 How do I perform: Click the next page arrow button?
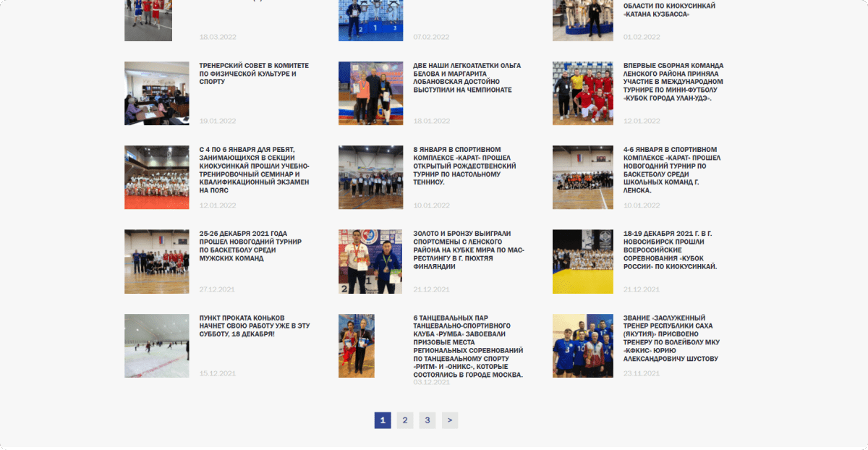pos(450,420)
